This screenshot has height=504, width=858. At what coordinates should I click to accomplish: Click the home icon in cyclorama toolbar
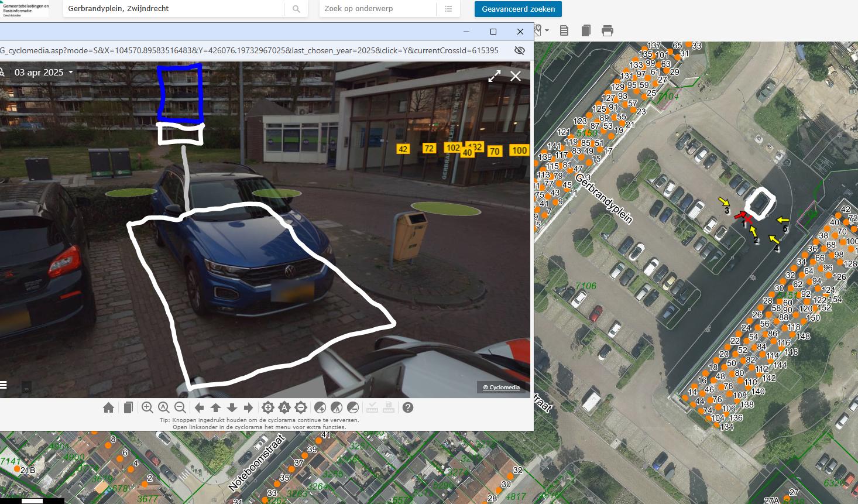pos(108,408)
